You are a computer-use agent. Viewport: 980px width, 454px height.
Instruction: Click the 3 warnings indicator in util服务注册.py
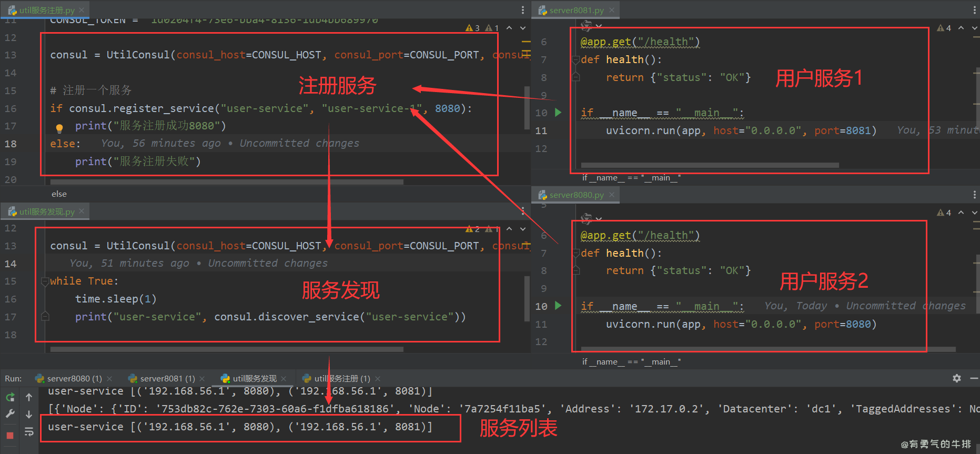click(x=472, y=28)
